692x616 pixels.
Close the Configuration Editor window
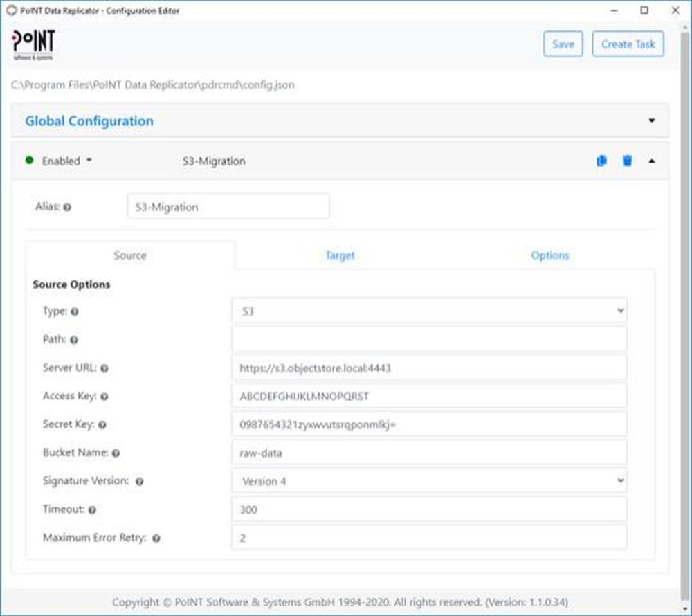point(675,10)
